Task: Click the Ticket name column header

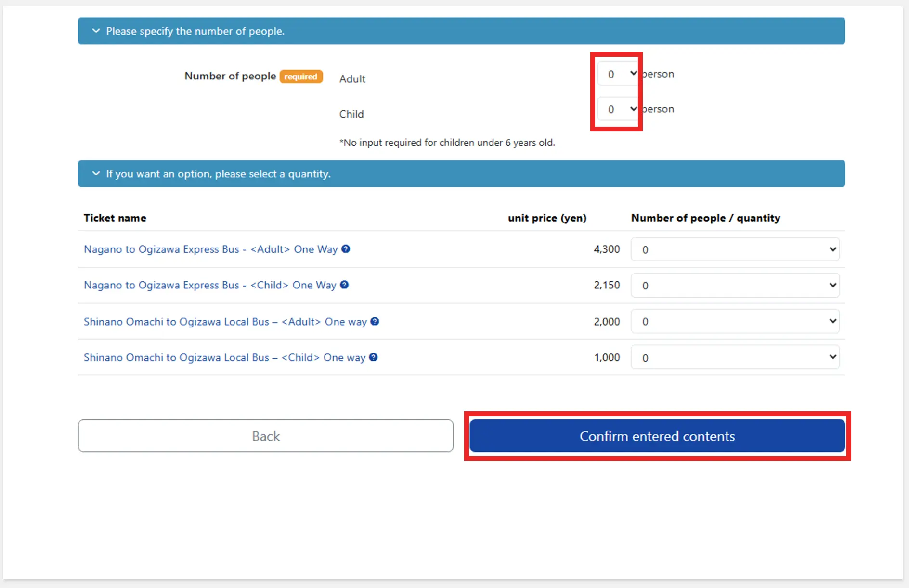Action: pos(115,218)
